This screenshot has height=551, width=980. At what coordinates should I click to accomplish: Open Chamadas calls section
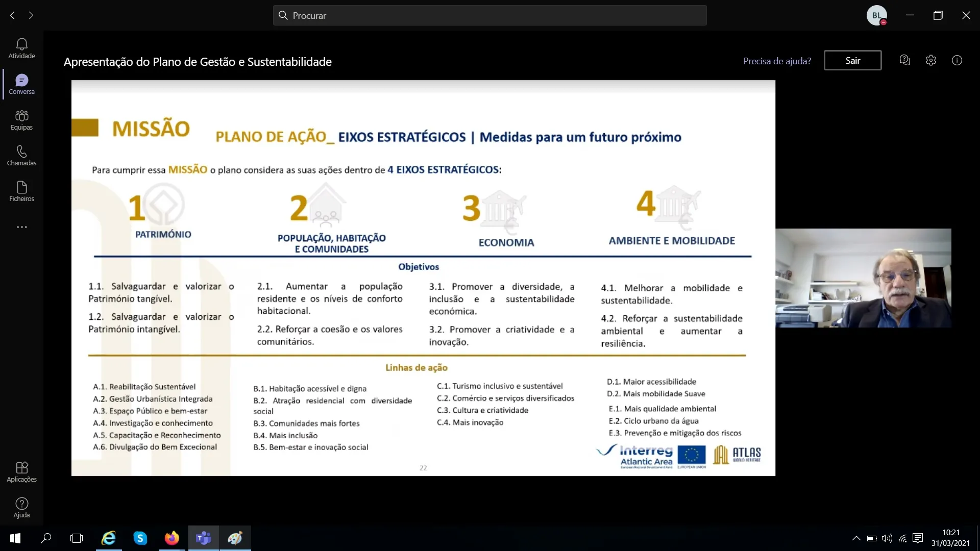tap(21, 156)
